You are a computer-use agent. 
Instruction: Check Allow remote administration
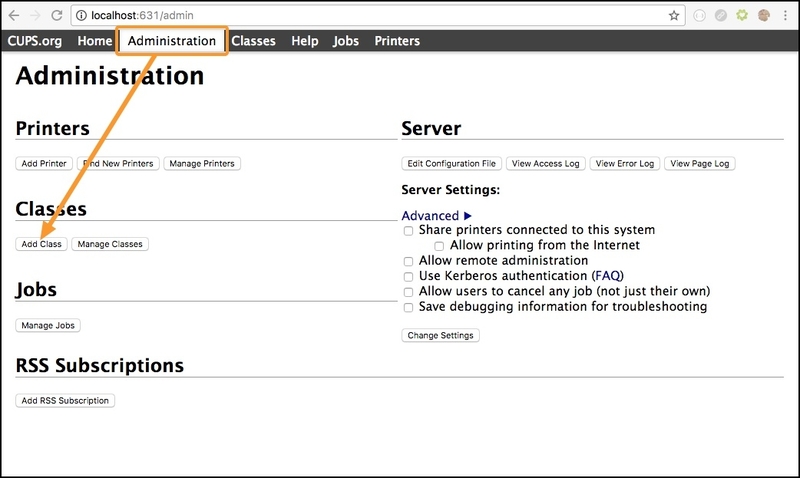click(408, 260)
